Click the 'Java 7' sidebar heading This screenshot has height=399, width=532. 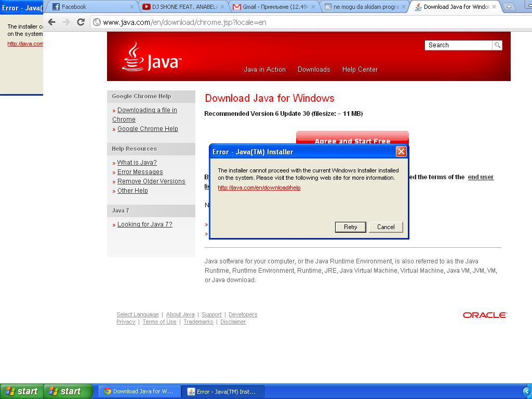[x=121, y=210]
